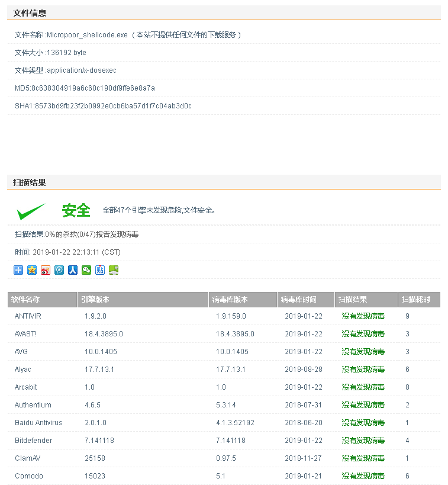Click Bitdefender's 没有发现病毒 result

tap(363, 441)
